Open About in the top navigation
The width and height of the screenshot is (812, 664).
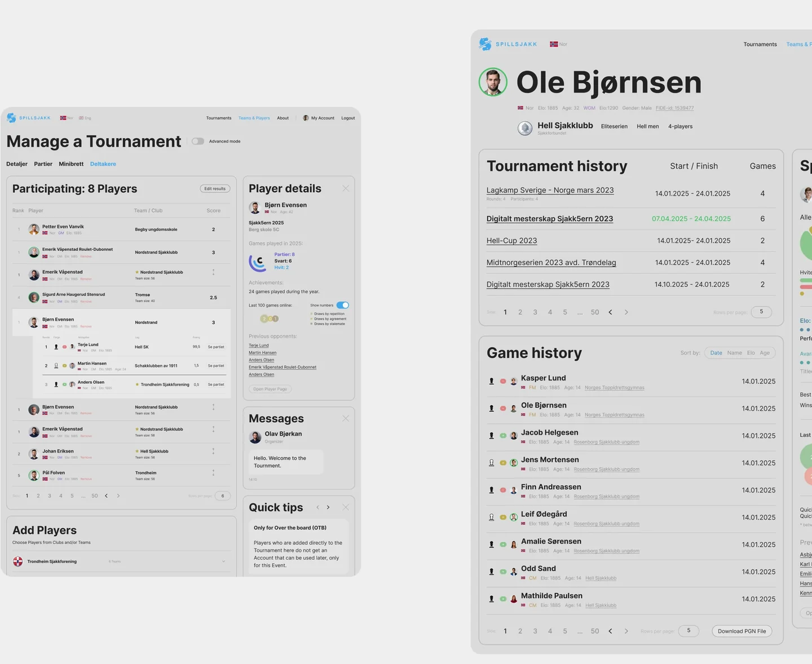[283, 118]
